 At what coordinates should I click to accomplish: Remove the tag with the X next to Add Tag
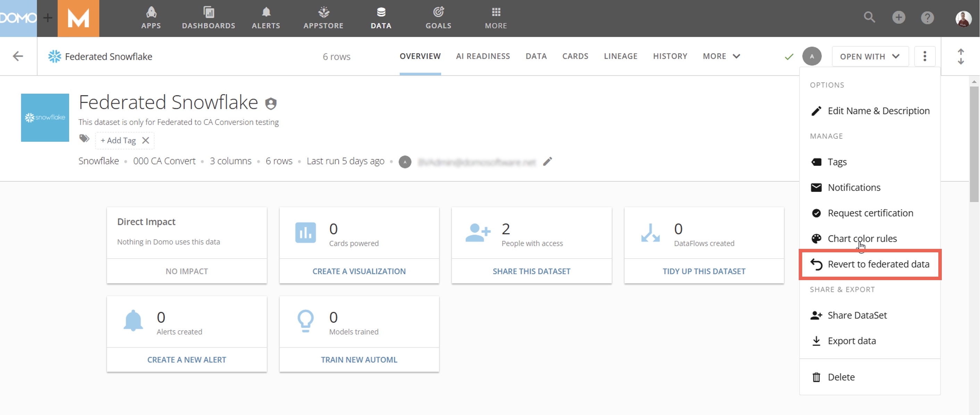145,140
